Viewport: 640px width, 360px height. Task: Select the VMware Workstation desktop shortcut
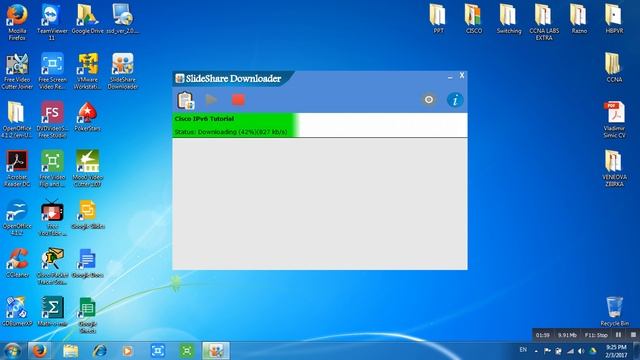[x=87, y=71]
